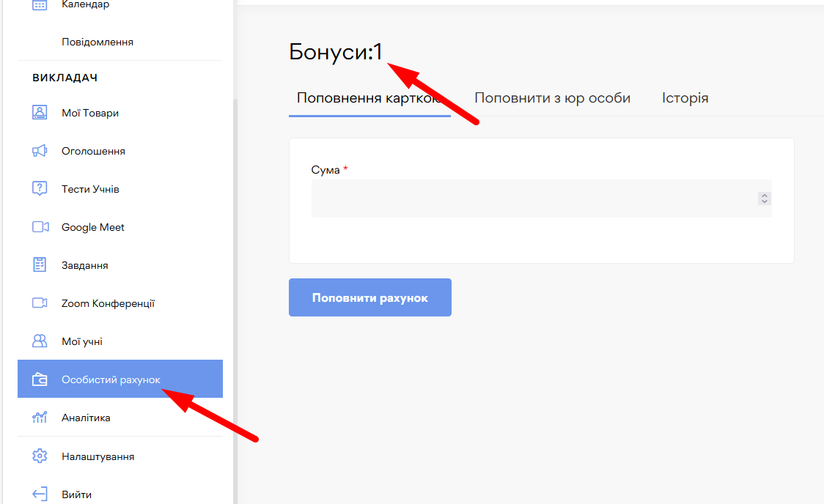The height and width of the screenshot is (504, 824).
Task: Click the Google Meet camera icon
Action: 40,227
